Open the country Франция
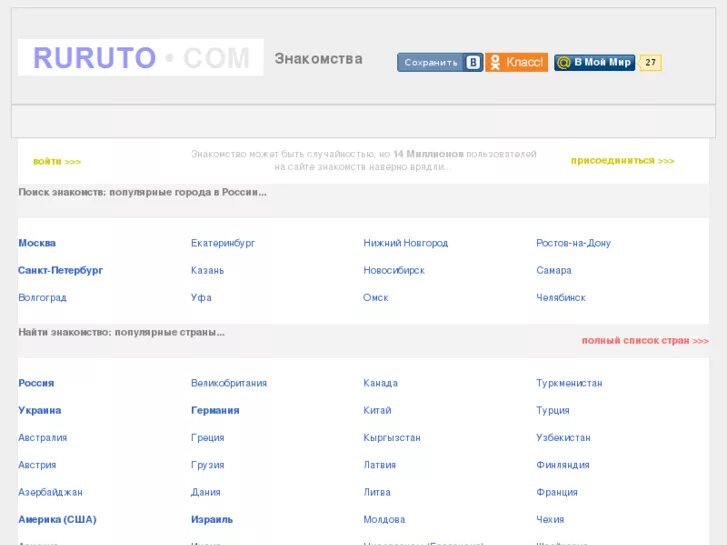The width and height of the screenshot is (727, 545). [557, 493]
